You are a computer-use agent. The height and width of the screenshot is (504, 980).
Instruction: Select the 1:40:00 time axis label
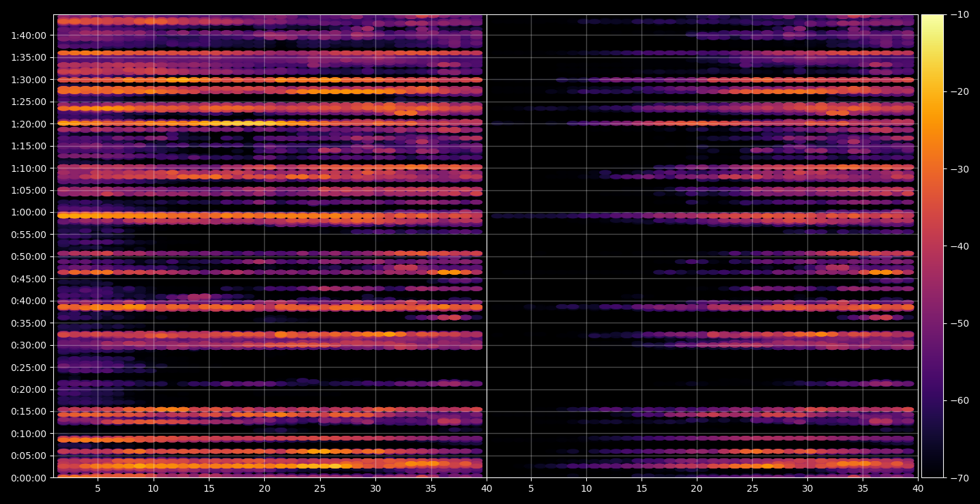tap(28, 35)
